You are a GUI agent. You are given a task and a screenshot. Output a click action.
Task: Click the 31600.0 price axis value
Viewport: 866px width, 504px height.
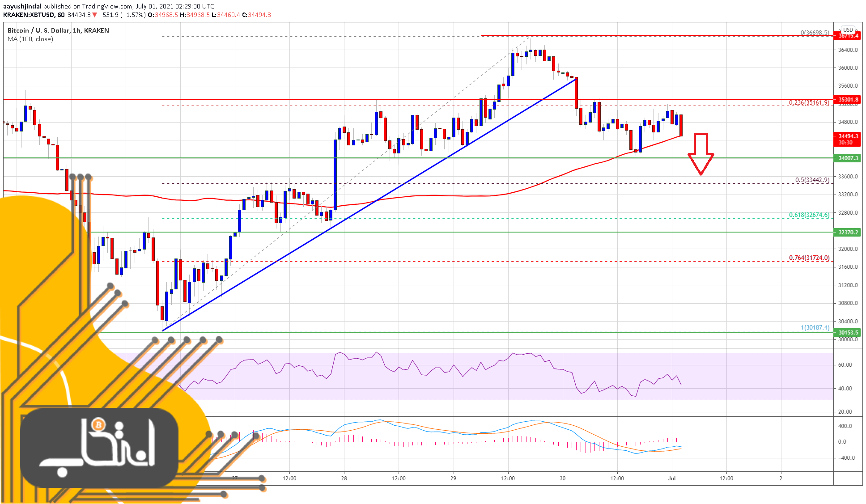[848, 267]
